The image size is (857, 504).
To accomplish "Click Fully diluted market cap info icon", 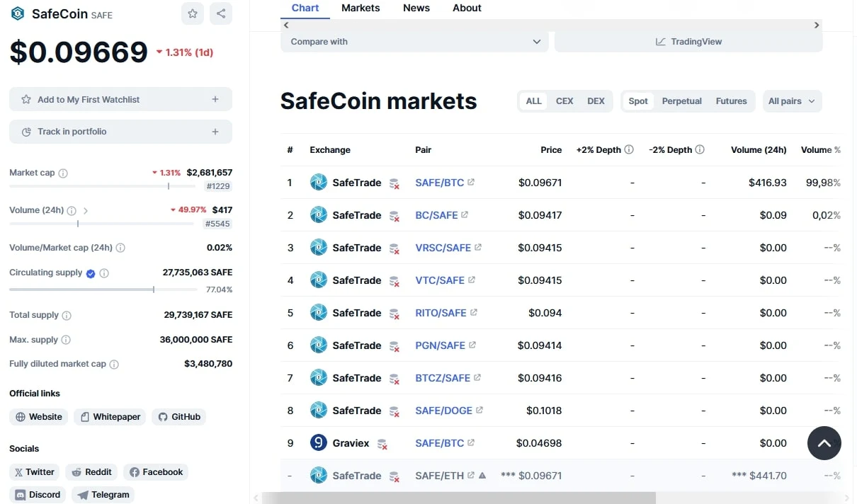I will 114,365.
